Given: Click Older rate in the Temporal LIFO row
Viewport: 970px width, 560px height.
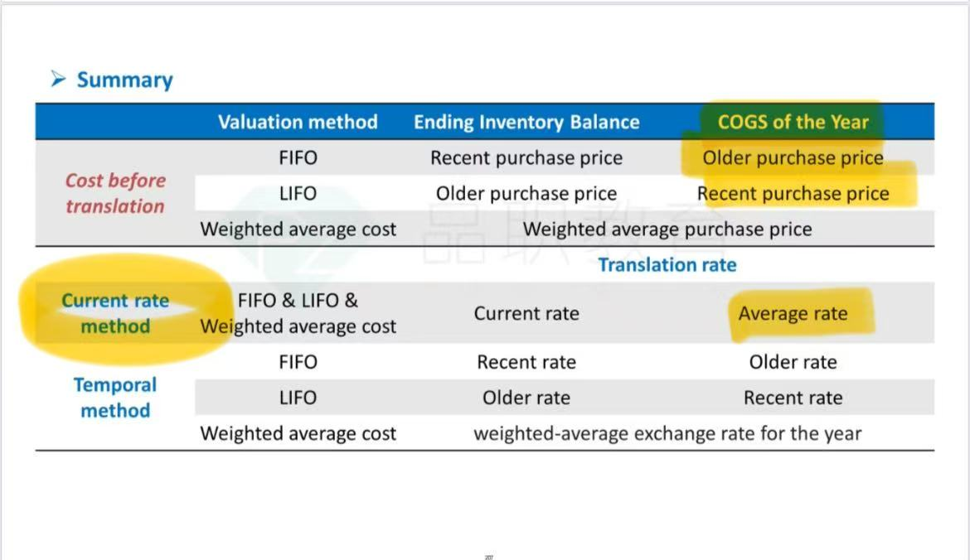Looking at the screenshot, I should (x=526, y=398).
